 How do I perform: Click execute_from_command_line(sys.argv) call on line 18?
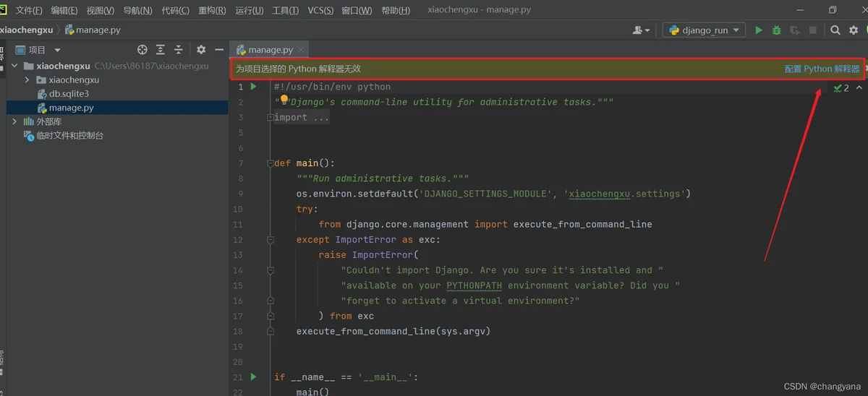tap(393, 331)
